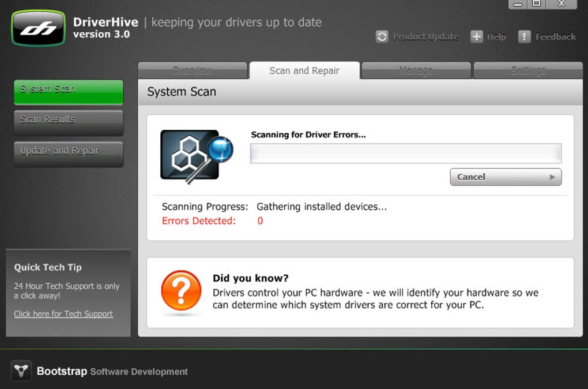The width and height of the screenshot is (588, 389).
Task: Click the Quick Tech Tip heading
Action: (x=48, y=267)
